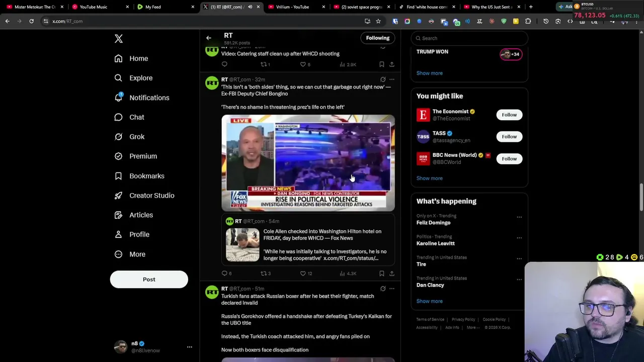Screen dimensions: 644x362
Task: Reply to catering staff video post
Action: (224, 64)
